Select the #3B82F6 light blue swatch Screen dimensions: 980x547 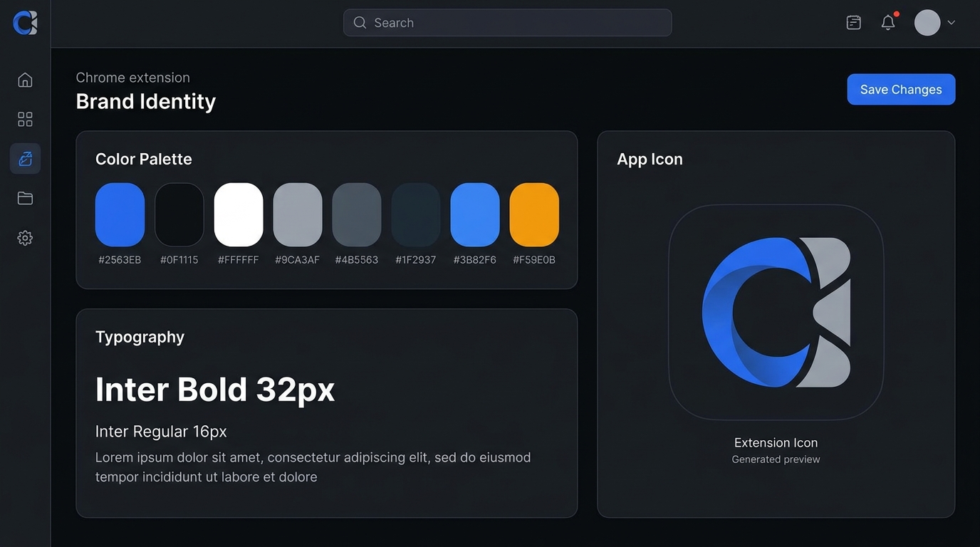[x=475, y=214]
